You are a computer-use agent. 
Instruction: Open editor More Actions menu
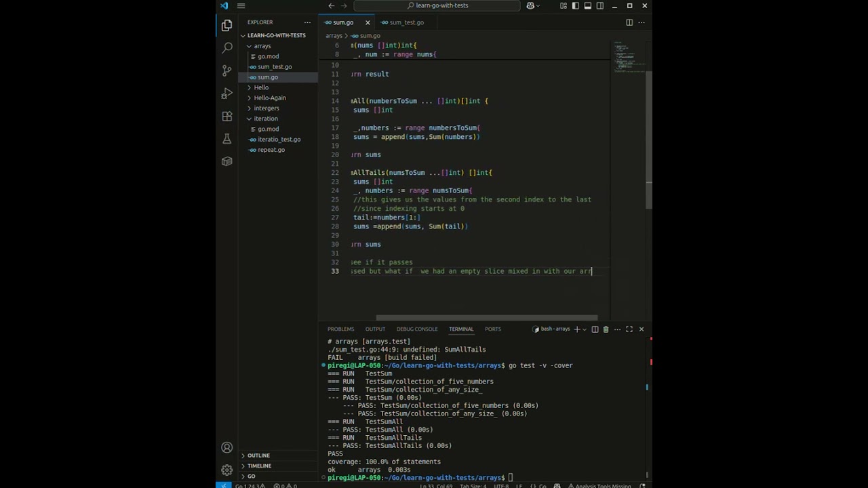642,22
